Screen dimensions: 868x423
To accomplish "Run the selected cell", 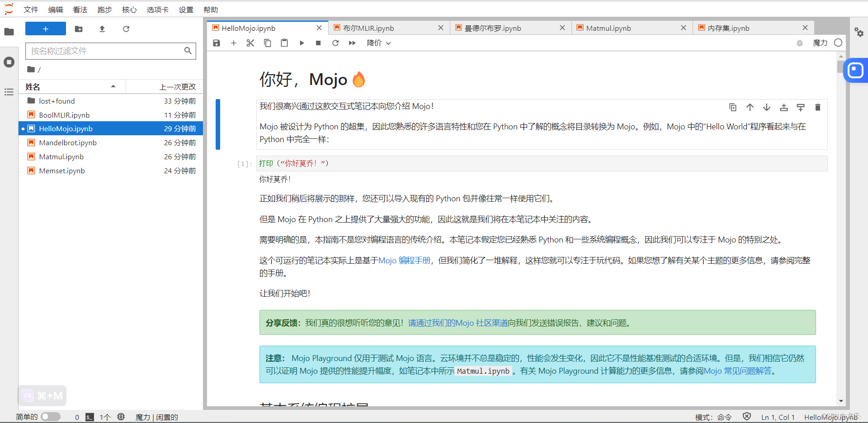I will [x=302, y=43].
